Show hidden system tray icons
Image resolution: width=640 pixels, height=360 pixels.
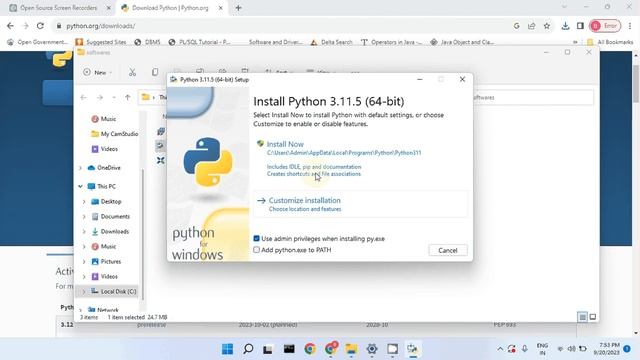click(500, 349)
